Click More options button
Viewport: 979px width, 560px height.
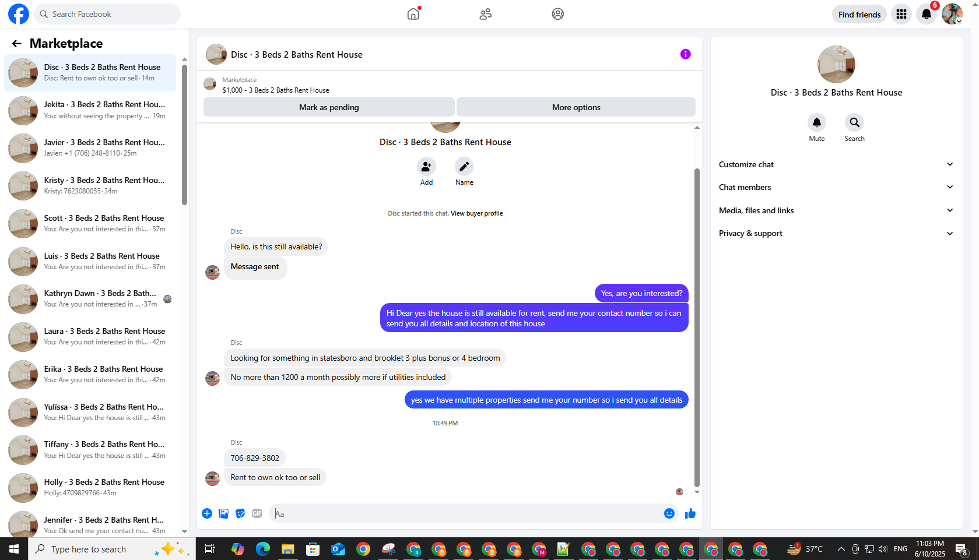576,107
